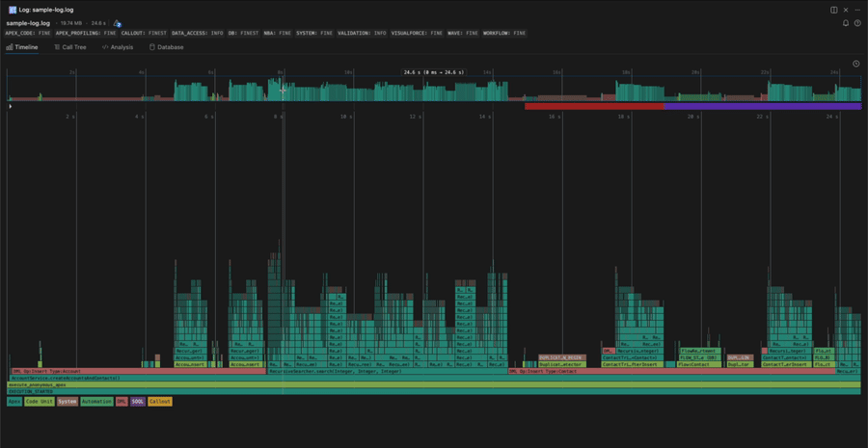Toggle the Callout legend swatch

160,402
